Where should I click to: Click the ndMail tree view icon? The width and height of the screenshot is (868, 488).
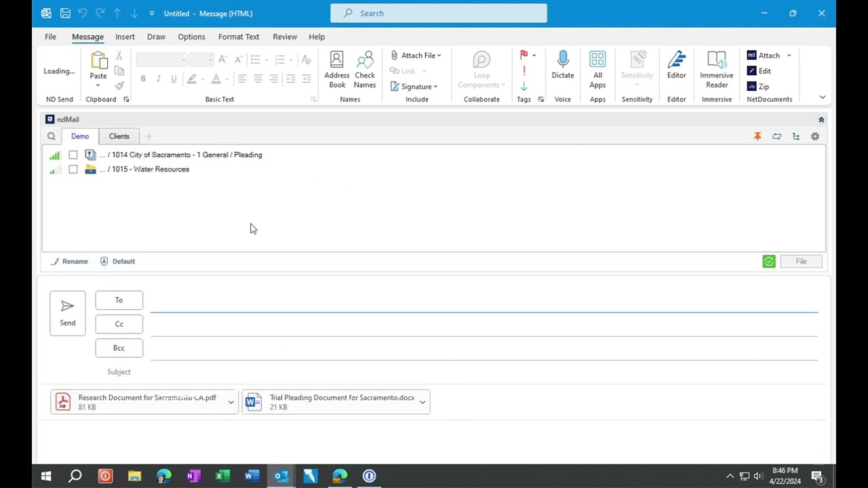click(x=796, y=136)
